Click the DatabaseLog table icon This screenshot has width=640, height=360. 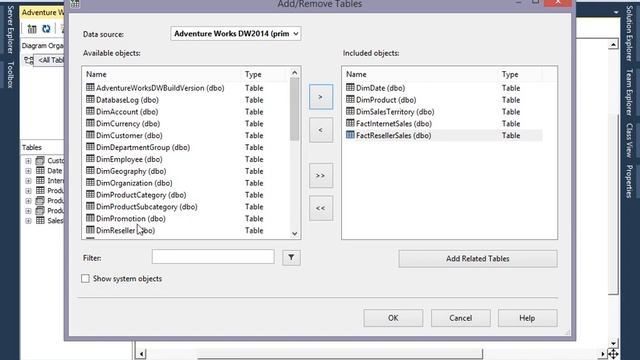coord(90,99)
